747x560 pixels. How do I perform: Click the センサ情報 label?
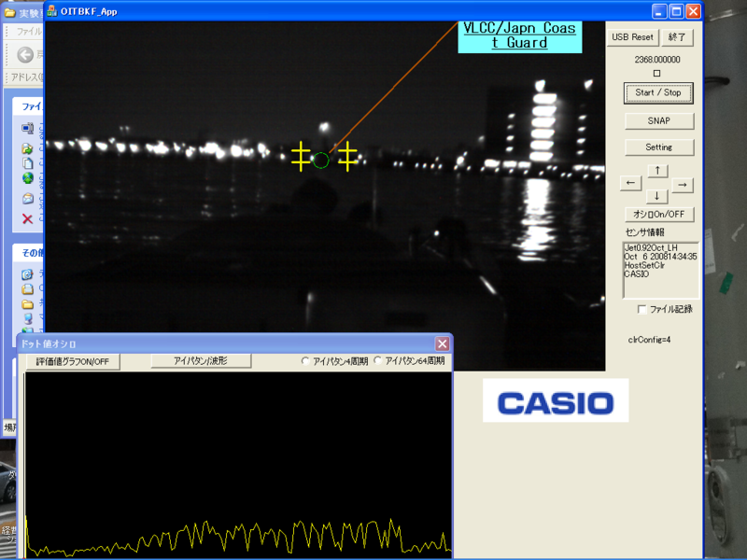644,232
